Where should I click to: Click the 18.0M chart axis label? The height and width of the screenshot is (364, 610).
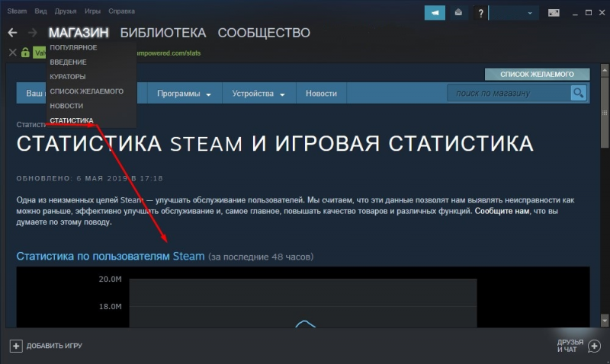click(x=110, y=306)
